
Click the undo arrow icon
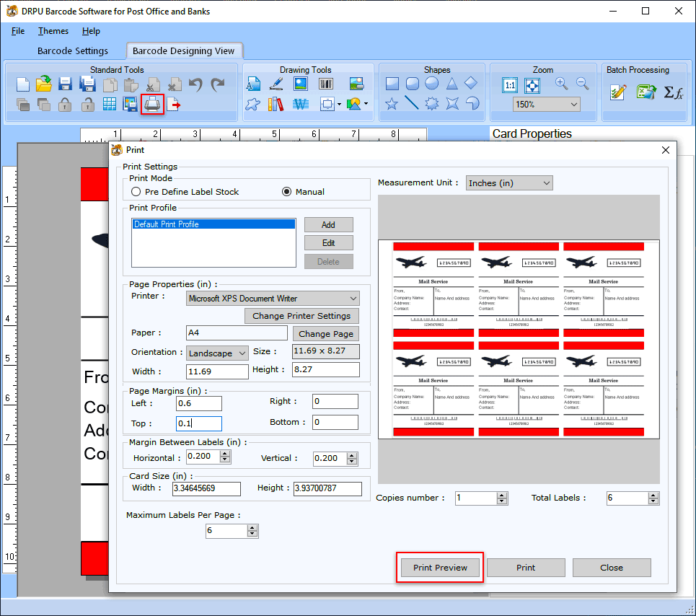[x=195, y=84]
